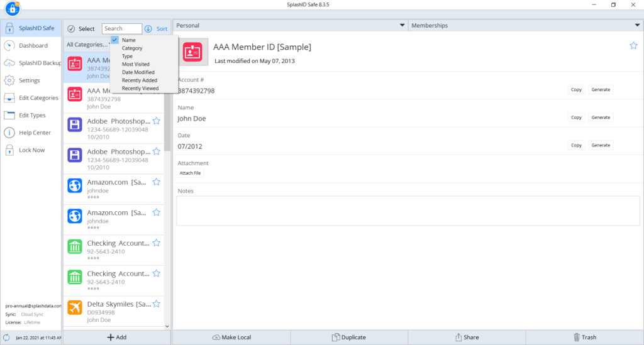Expand the Personal category dropdown
The image size is (644, 345).
coord(402,26)
